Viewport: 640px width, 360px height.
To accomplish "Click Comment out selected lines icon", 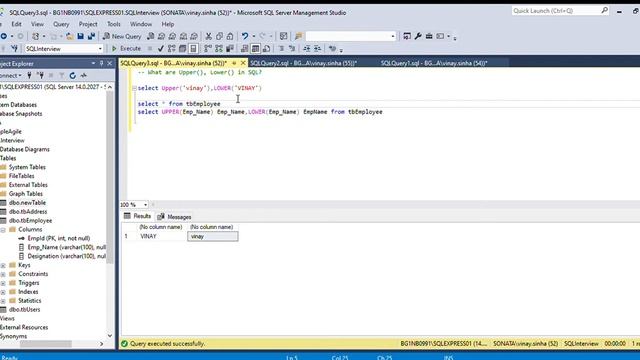I will [x=281, y=49].
